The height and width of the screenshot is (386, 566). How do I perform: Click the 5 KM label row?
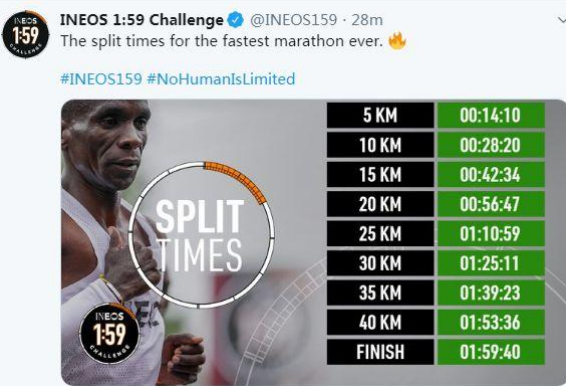coord(380,115)
